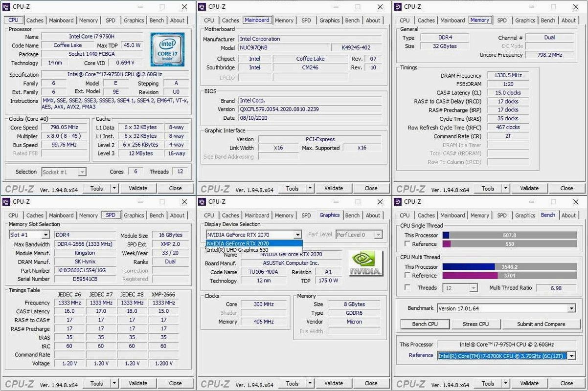Expand Tools arrow in Graphics window
Screen dimensions: 588x391
(x=310, y=383)
